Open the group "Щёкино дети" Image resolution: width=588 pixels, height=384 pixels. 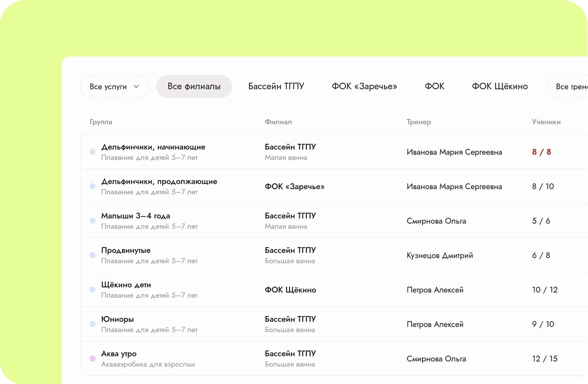[126, 285]
